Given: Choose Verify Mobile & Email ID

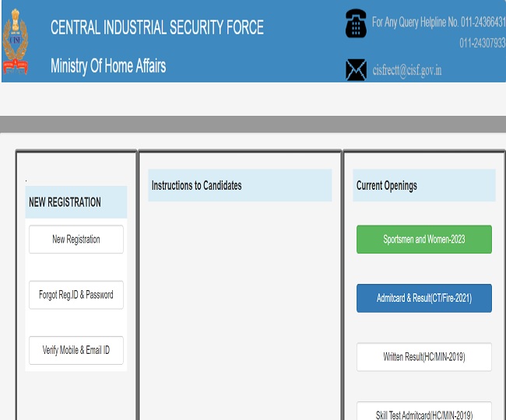Looking at the screenshot, I should tap(76, 350).
